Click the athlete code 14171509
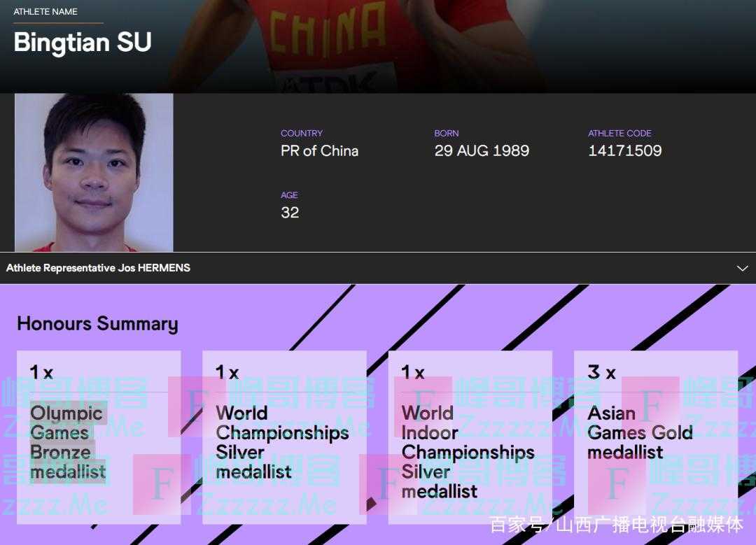 pos(625,151)
